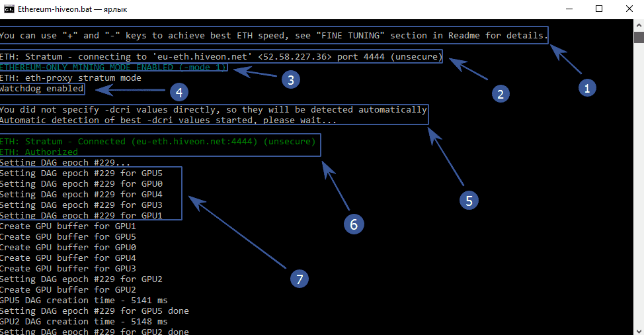The image size is (644, 335).
Task: Click the scrollbar up arrow
Action: [639, 25]
